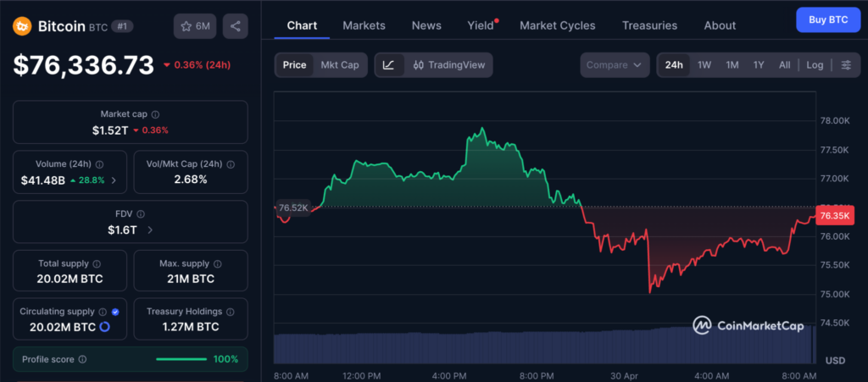The image size is (868, 382).
Task: Select the 24h time range
Action: pos(674,65)
